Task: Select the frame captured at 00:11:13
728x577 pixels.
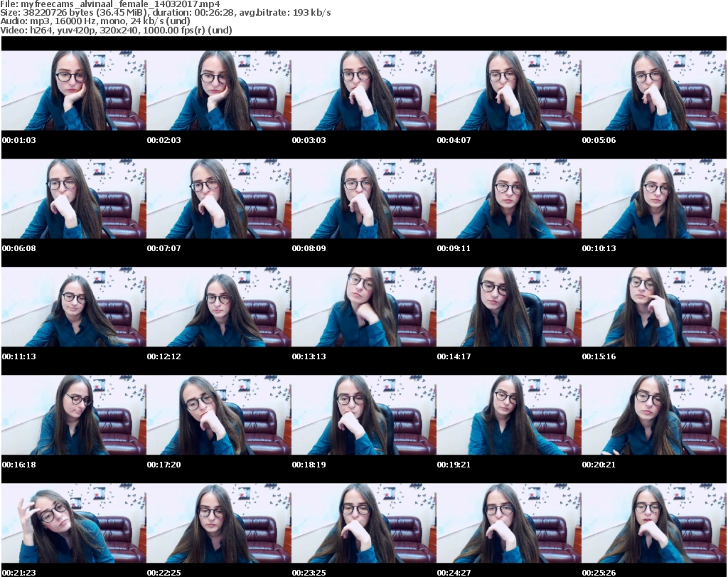Action: point(74,307)
